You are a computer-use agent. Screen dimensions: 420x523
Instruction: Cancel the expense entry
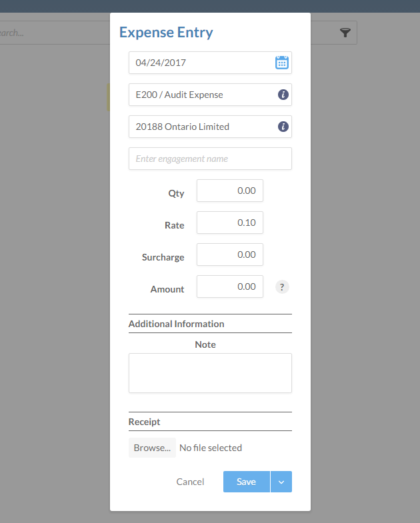[x=190, y=482]
